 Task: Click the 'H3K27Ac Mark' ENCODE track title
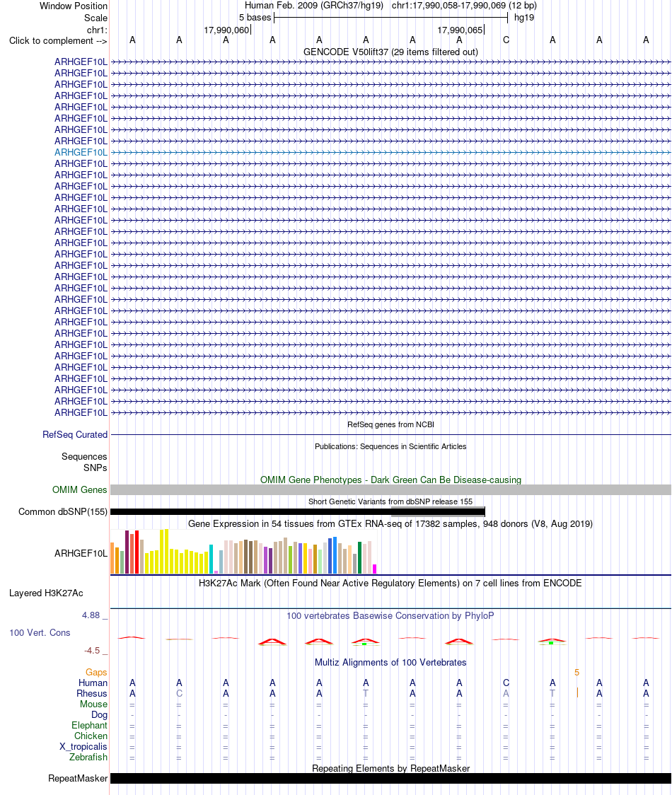pyautogui.click(x=390, y=583)
